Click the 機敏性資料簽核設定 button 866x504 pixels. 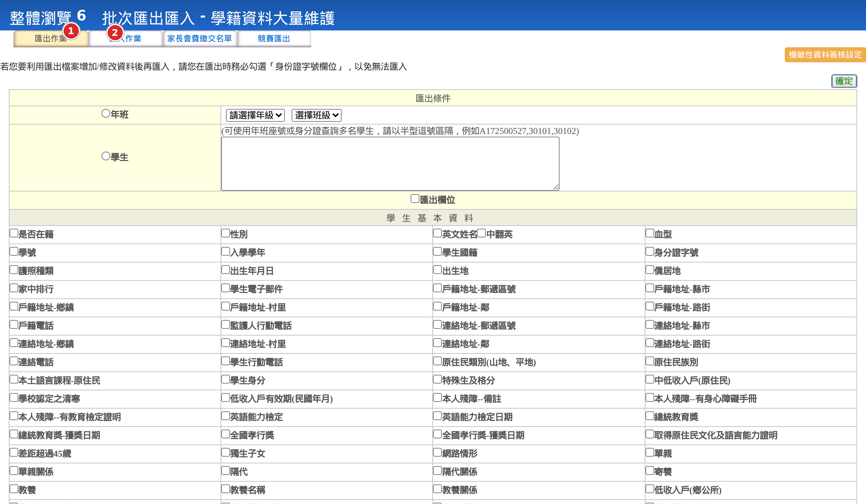(x=825, y=54)
